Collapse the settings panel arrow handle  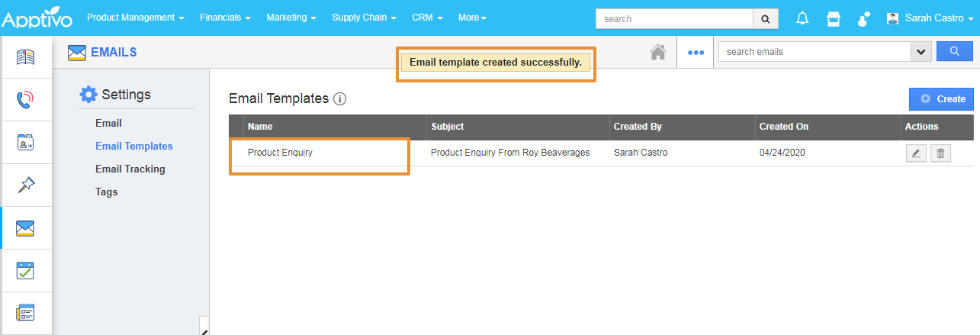coord(204,327)
